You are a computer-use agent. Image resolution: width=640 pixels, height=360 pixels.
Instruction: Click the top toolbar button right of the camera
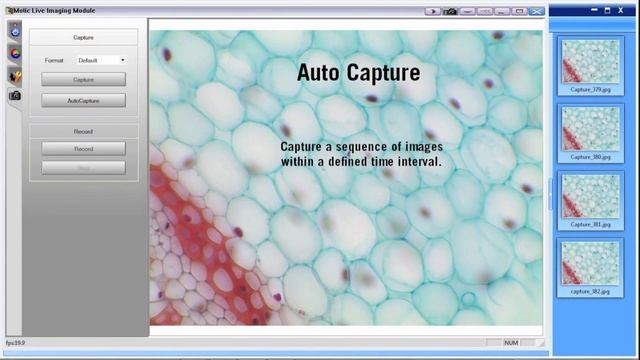click(x=467, y=11)
